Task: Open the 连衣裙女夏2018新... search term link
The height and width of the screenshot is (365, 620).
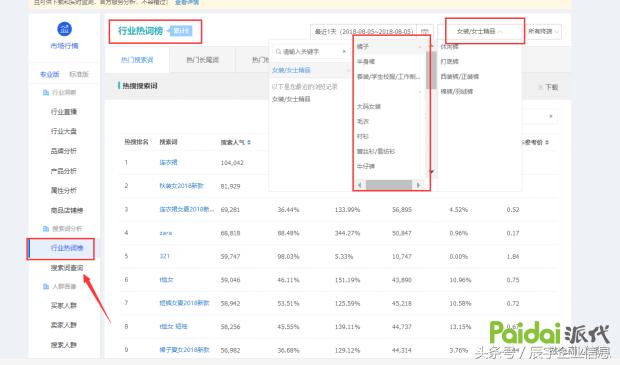Action: pyautogui.click(x=187, y=209)
